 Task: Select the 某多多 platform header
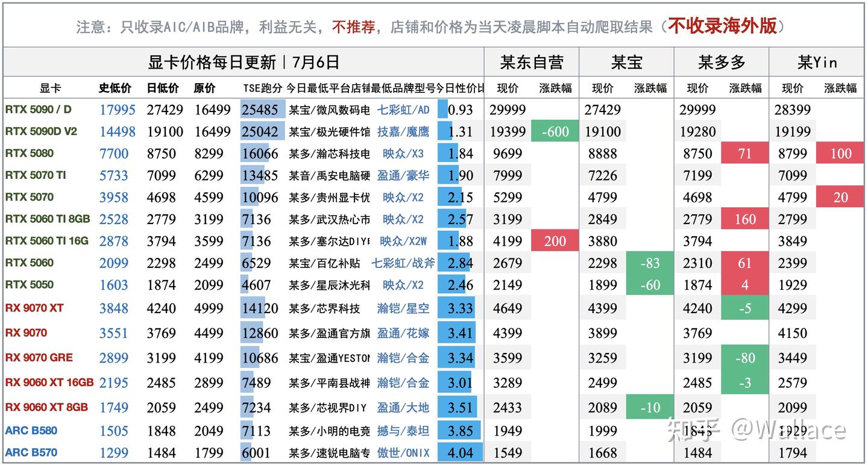(722, 62)
